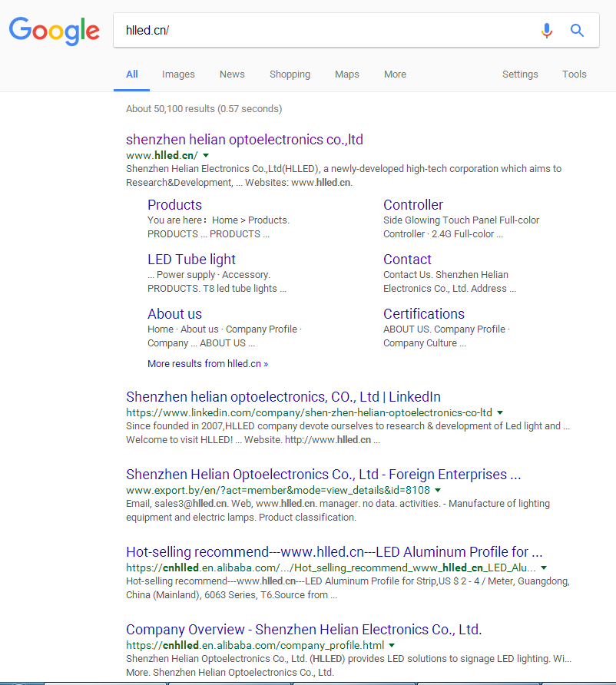Open the Controller sitelink
This screenshot has height=685, width=616.
click(413, 205)
